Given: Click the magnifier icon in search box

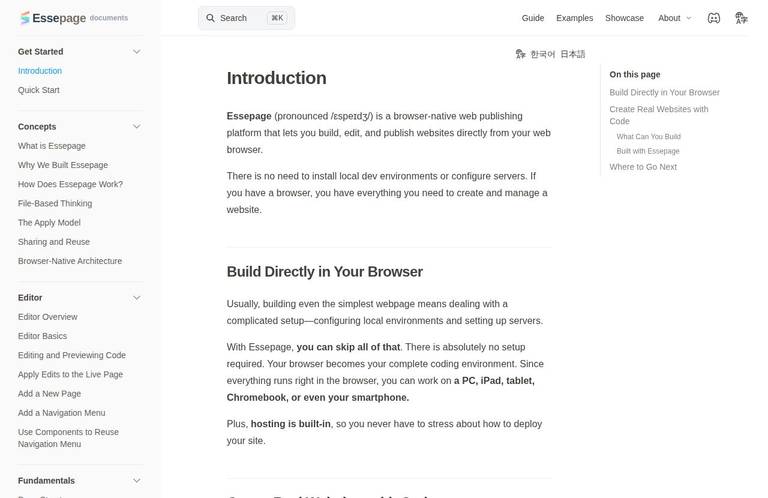Looking at the screenshot, I should [210, 18].
